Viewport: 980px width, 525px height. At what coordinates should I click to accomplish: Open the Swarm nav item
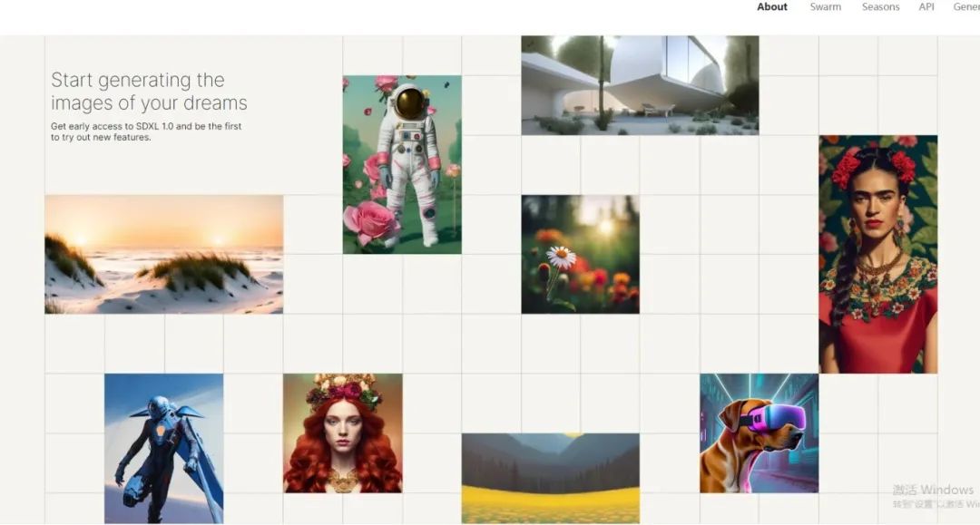[825, 7]
